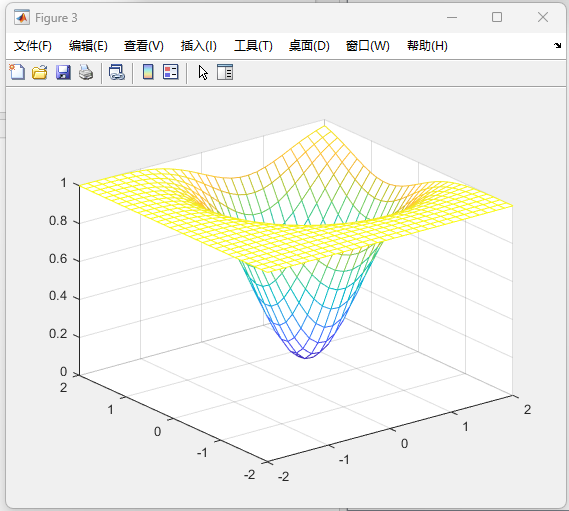Expand the 插入(I) menu
This screenshot has width=569, height=511.
point(198,46)
